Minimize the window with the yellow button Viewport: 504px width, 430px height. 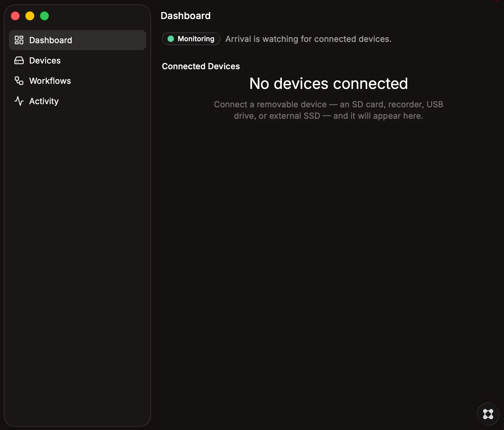tap(30, 16)
